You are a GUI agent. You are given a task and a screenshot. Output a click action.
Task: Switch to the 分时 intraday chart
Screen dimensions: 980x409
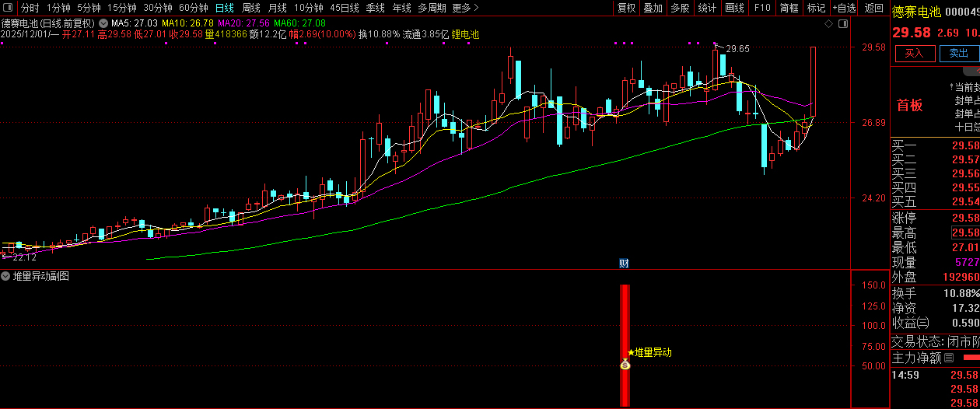[30, 8]
